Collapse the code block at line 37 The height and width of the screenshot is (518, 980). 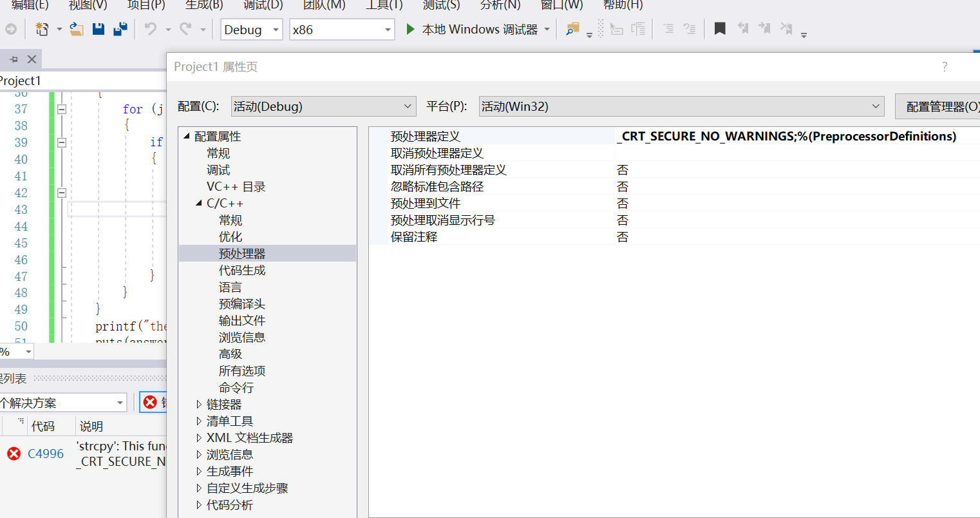click(x=61, y=109)
